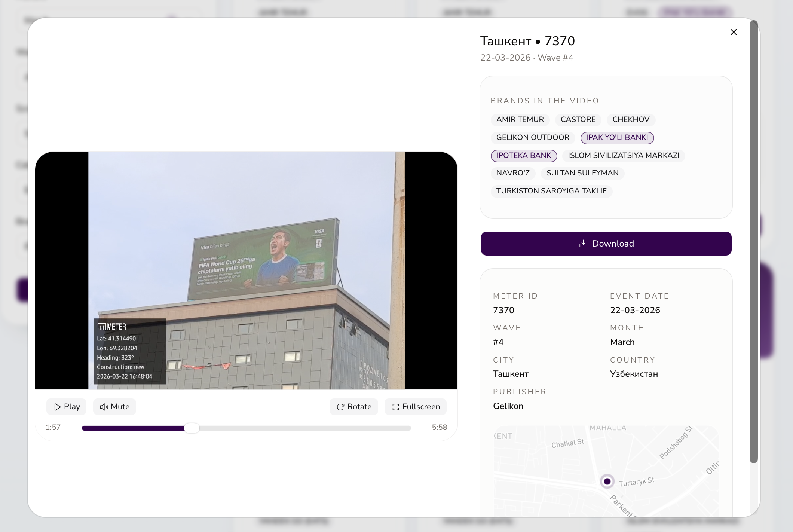Click the country value Узбекистан
Image resolution: width=793 pixels, height=532 pixels.
(x=634, y=374)
